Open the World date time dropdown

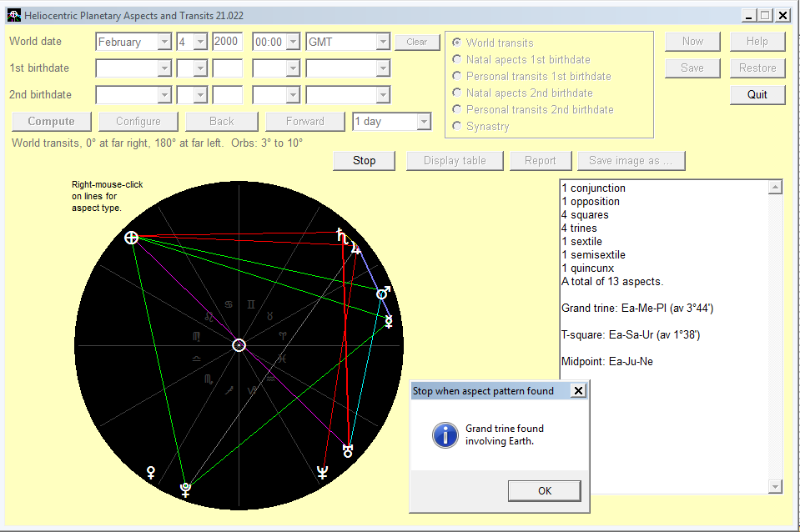coord(293,42)
